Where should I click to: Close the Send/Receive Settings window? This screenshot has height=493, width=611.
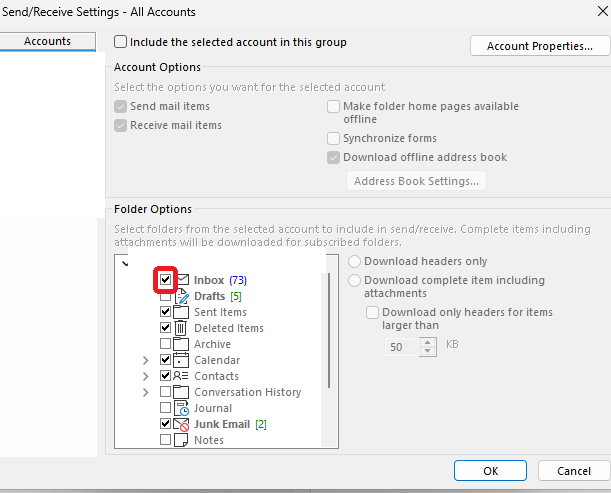(602, 11)
